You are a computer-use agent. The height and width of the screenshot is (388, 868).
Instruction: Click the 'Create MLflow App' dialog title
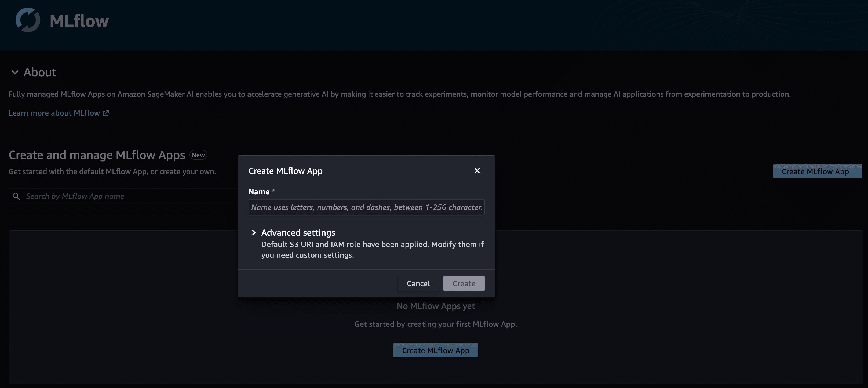(x=285, y=171)
